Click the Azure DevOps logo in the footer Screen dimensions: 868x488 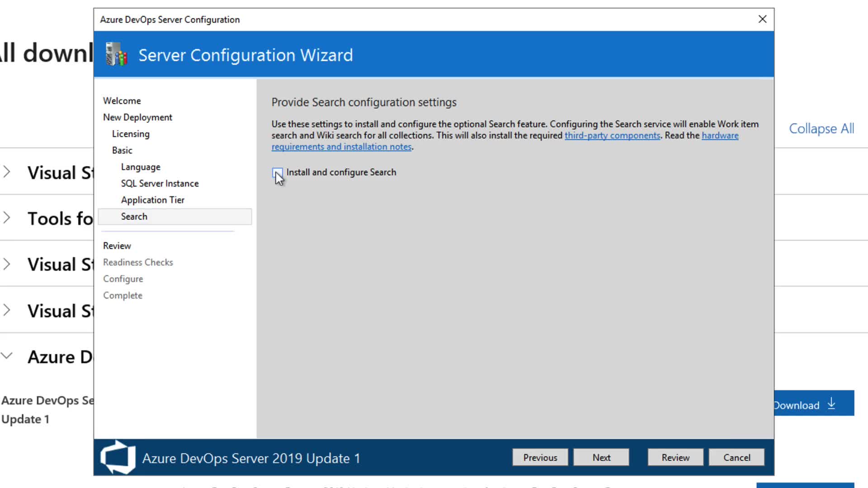click(x=118, y=457)
